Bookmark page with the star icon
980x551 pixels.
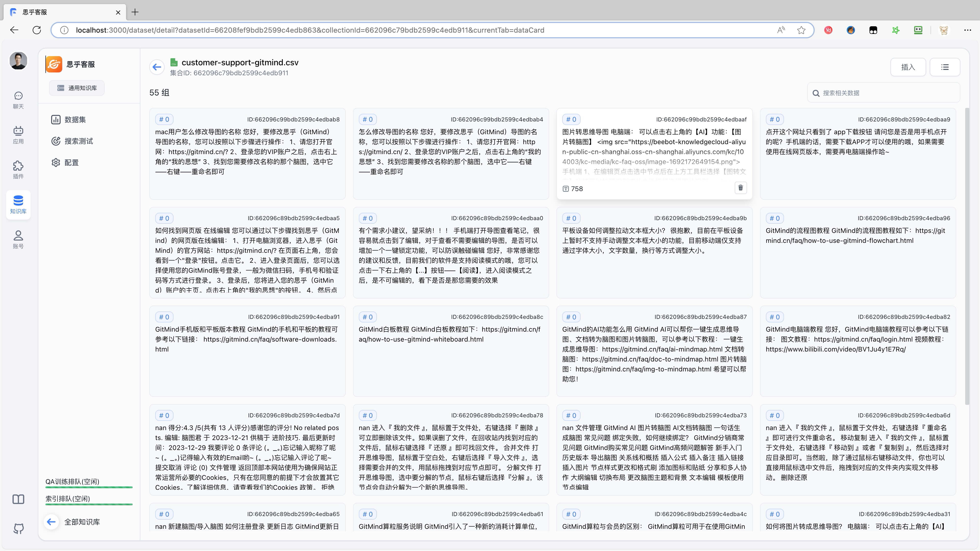(x=801, y=30)
